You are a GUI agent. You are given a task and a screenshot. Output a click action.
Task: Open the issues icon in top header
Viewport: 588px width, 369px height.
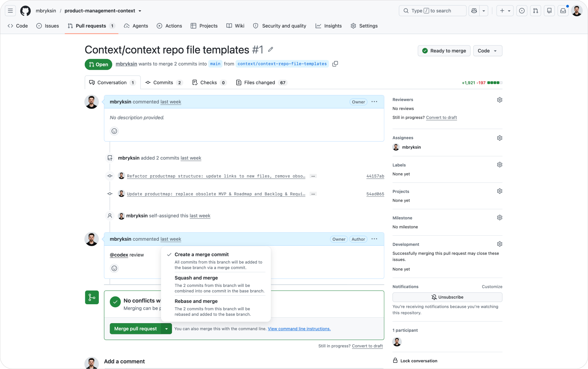(522, 11)
